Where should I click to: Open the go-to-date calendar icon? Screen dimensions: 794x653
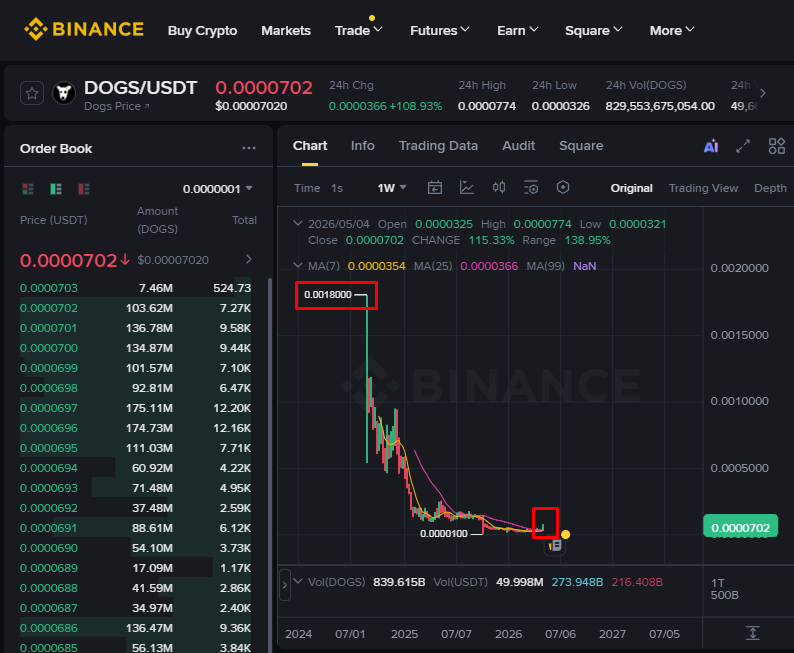tap(434, 188)
